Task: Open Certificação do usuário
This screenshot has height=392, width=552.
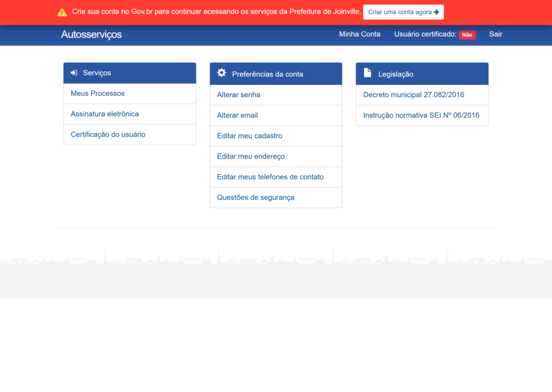Action: (x=108, y=134)
